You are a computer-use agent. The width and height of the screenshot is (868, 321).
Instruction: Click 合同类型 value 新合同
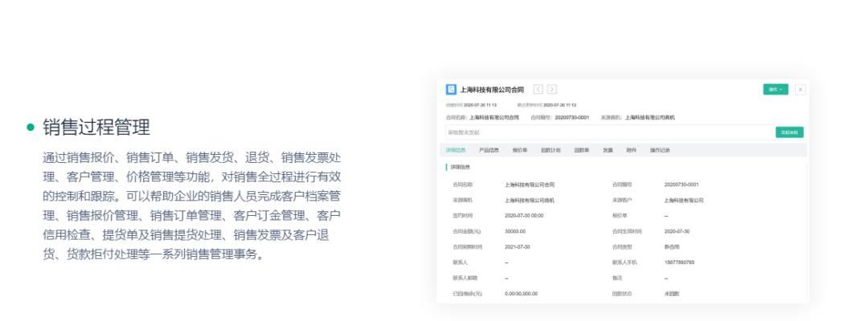click(672, 247)
